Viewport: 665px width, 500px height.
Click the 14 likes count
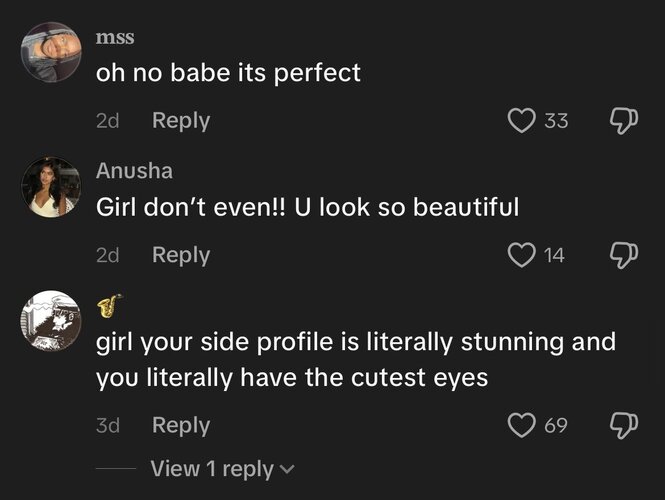click(x=554, y=255)
